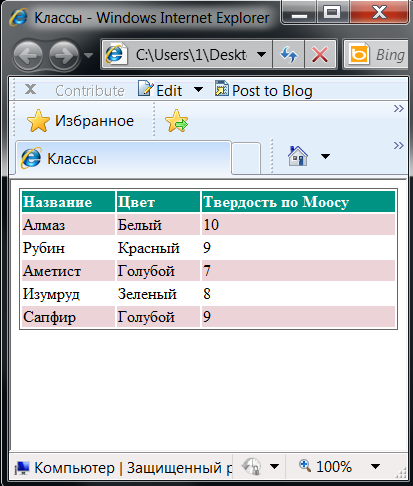The height and width of the screenshot is (486, 413).
Task: Open a new blank tab
Action: pyautogui.click(x=246, y=158)
